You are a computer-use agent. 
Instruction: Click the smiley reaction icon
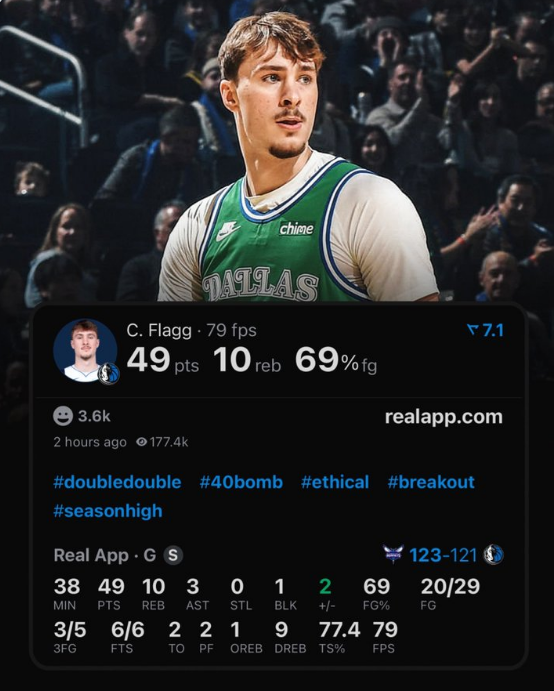[63, 416]
